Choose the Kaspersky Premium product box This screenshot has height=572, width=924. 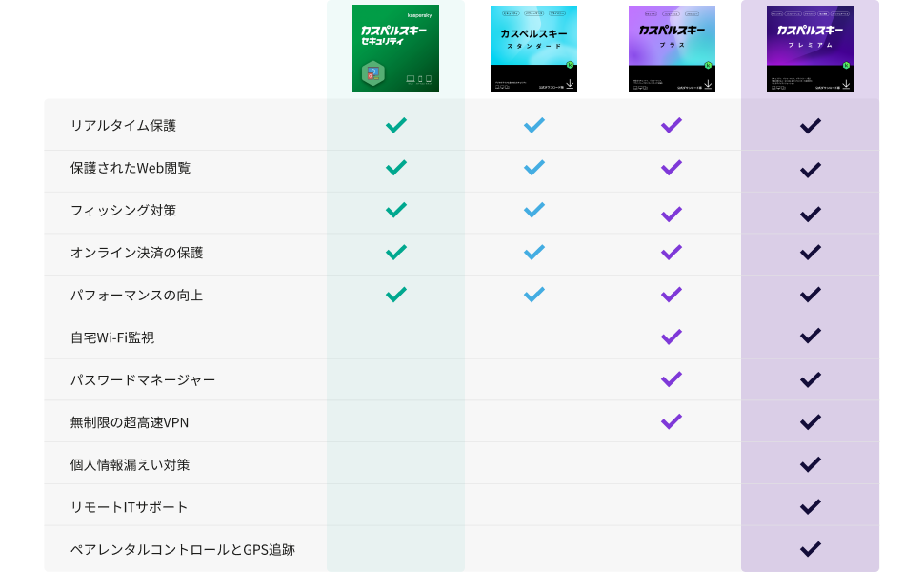[x=810, y=48]
